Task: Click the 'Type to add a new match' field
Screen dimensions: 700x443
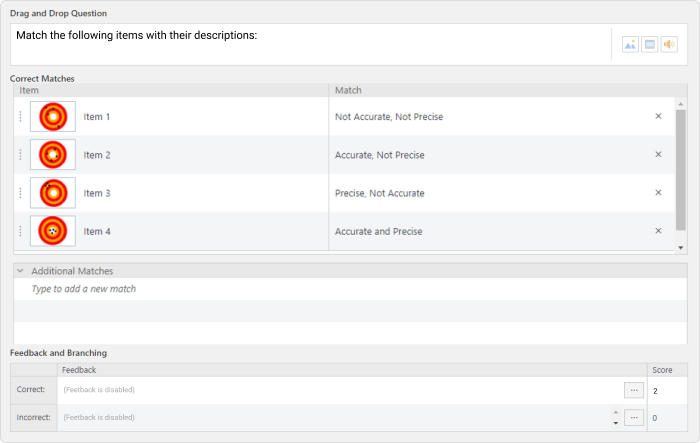Action: [x=350, y=289]
